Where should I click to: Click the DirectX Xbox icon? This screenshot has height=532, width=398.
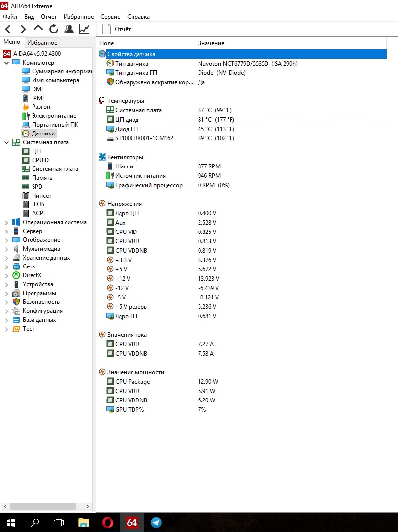coord(16,275)
